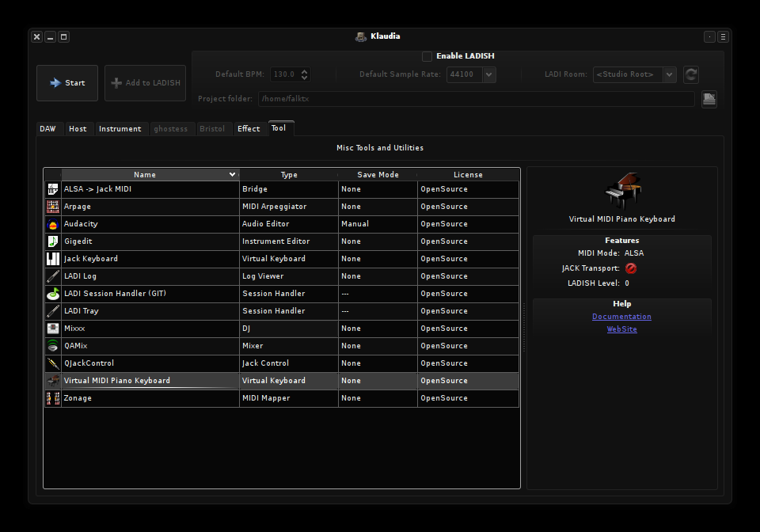Click the Project folder path field
Screen dimensions: 760x532
476,99
